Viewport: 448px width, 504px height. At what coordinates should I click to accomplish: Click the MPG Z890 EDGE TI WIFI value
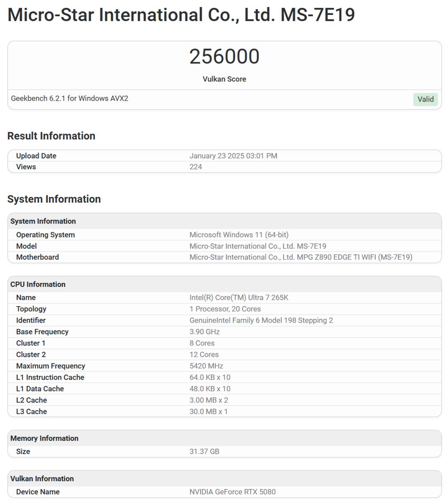click(301, 257)
